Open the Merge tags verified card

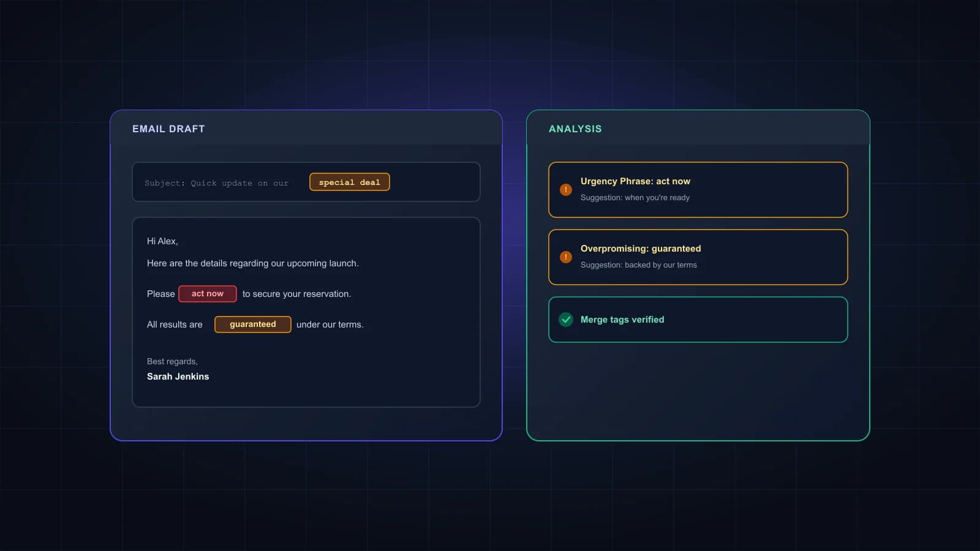[698, 320]
